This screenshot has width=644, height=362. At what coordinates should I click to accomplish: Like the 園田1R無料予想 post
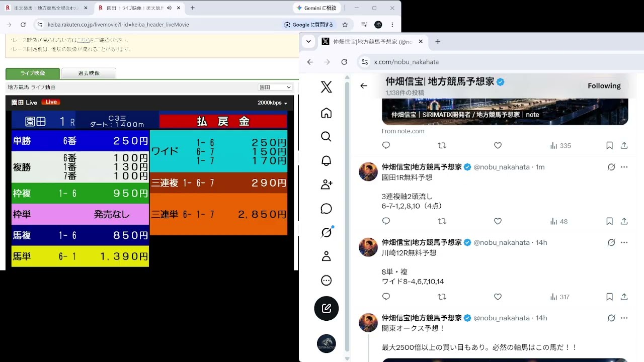[x=498, y=221]
